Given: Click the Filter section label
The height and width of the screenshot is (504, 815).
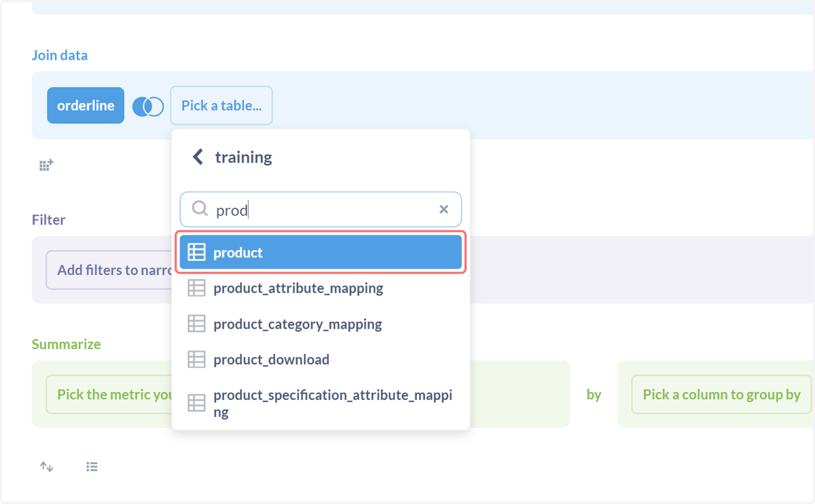Looking at the screenshot, I should pyautogui.click(x=49, y=219).
